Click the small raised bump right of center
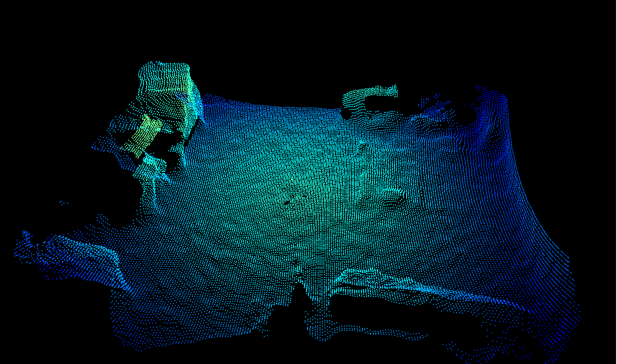This screenshot has height=364, width=617. [x=393, y=198]
